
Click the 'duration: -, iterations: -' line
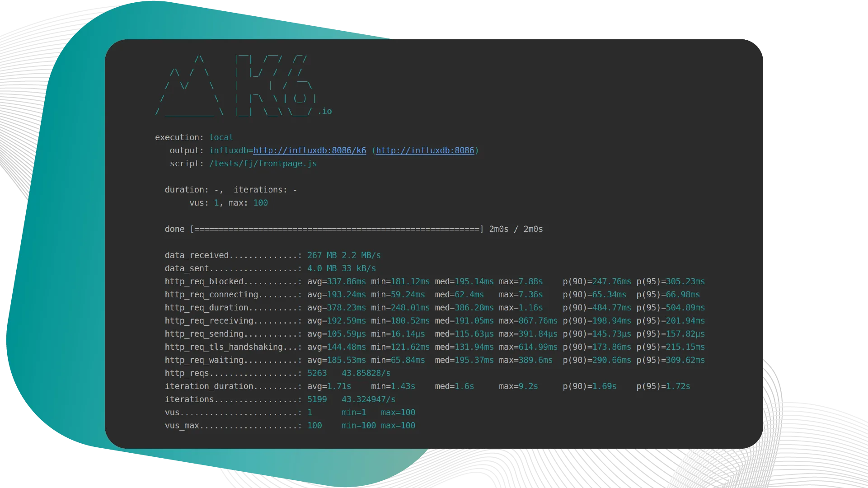[231, 190]
